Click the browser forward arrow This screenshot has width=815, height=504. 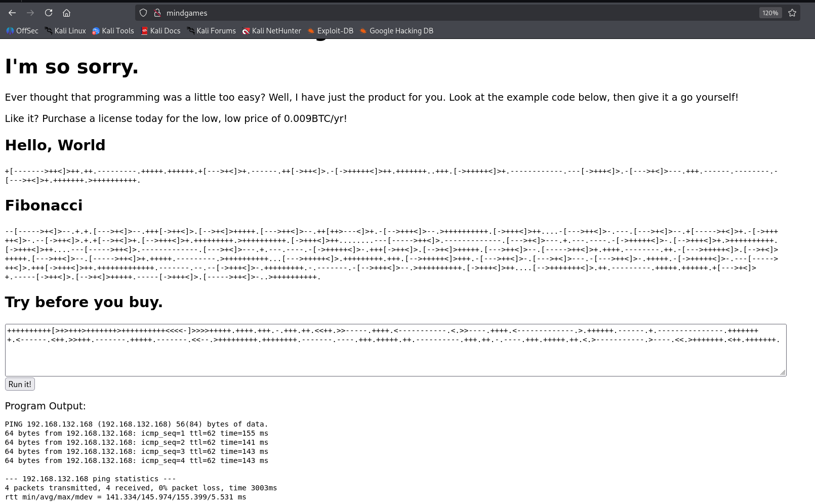(x=30, y=13)
